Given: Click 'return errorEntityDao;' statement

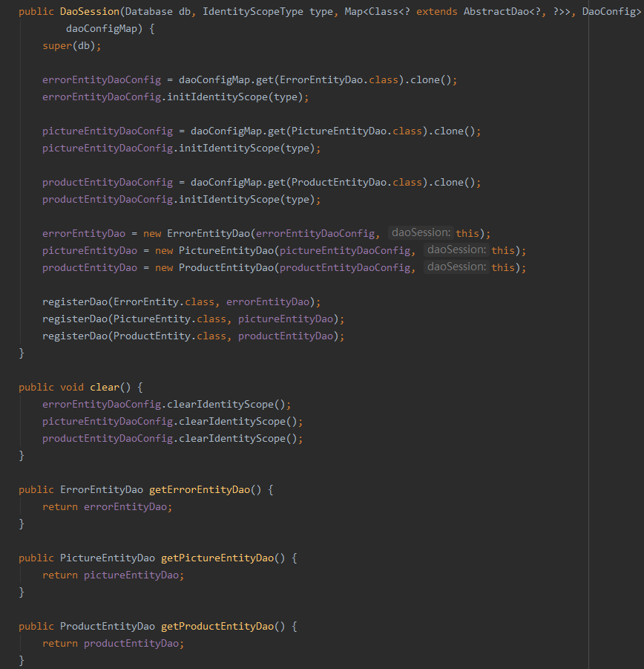Looking at the screenshot, I should 107,506.
